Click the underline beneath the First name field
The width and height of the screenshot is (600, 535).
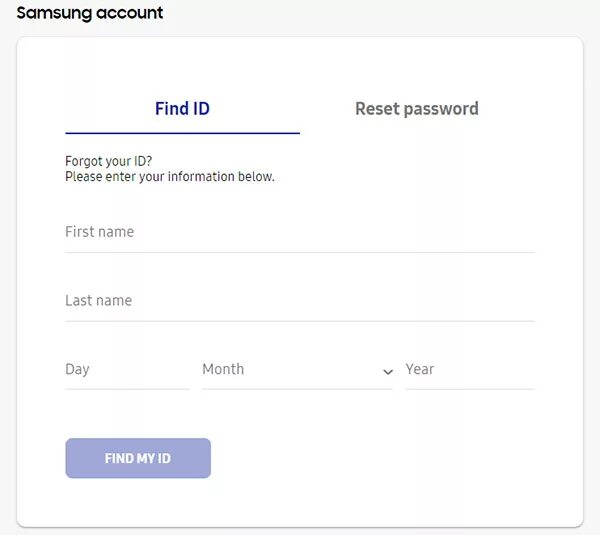(300, 252)
